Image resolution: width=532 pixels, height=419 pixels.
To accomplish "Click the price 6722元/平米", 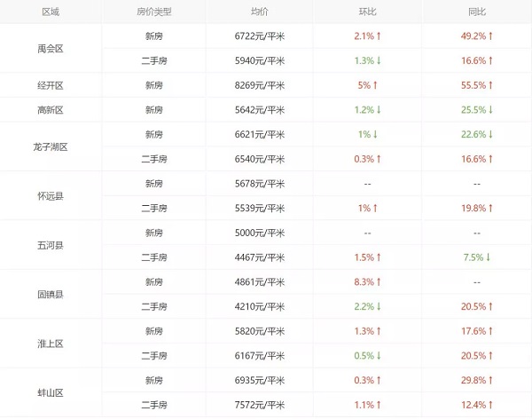I will [x=260, y=36].
